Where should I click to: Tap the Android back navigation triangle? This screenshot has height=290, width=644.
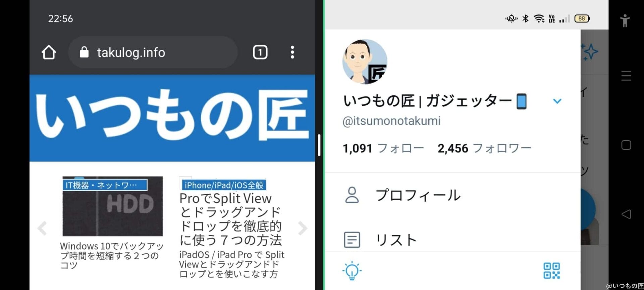click(x=626, y=214)
